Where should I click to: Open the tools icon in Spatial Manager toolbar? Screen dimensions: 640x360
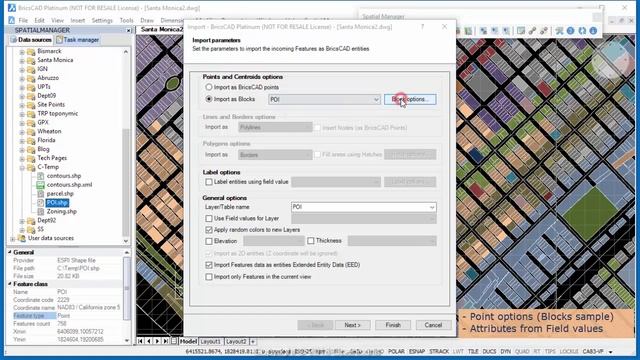point(559,31)
